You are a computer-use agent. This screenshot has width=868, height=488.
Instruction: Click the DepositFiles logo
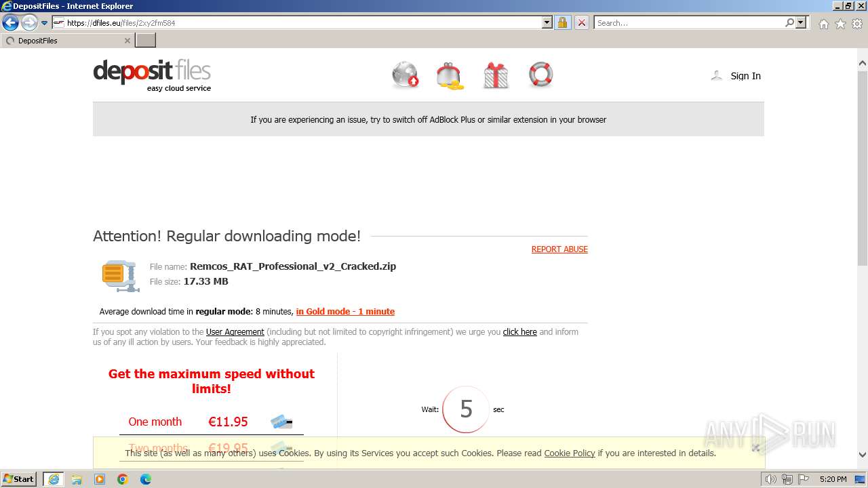point(152,75)
